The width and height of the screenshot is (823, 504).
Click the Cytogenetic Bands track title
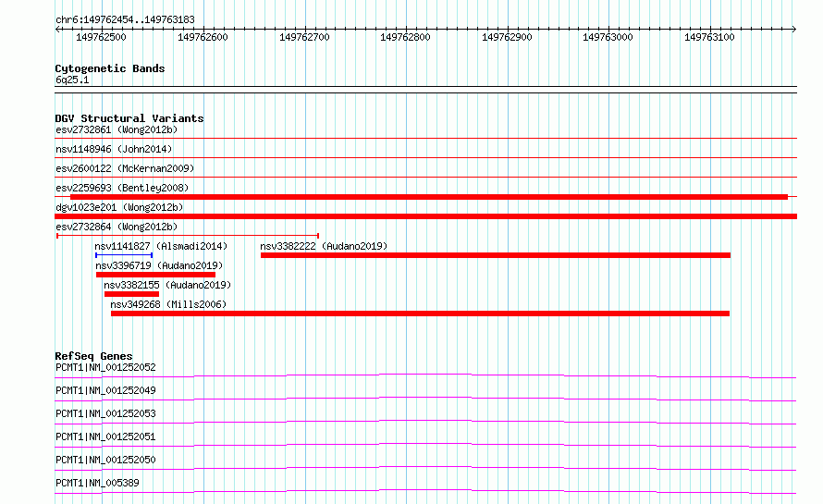coord(110,68)
